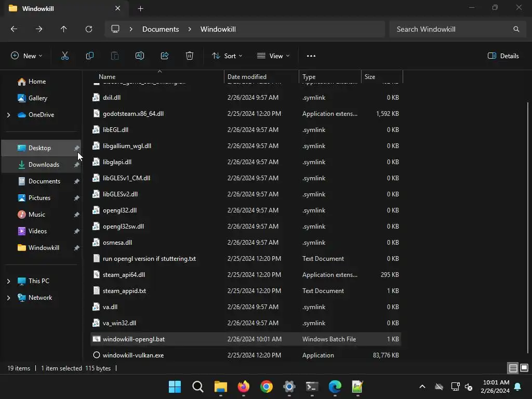Click the vertical scrollbar of file list
Viewport: 532px width, 399px height.
pyautogui.click(x=528, y=228)
